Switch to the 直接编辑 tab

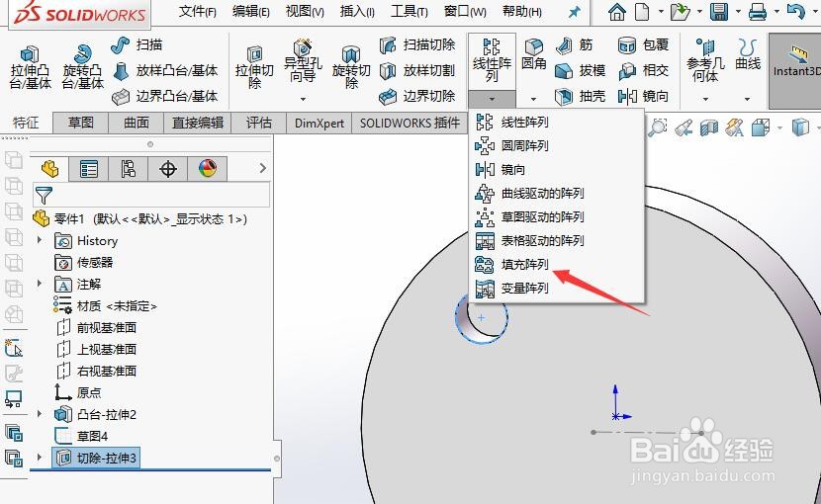coord(198,123)
